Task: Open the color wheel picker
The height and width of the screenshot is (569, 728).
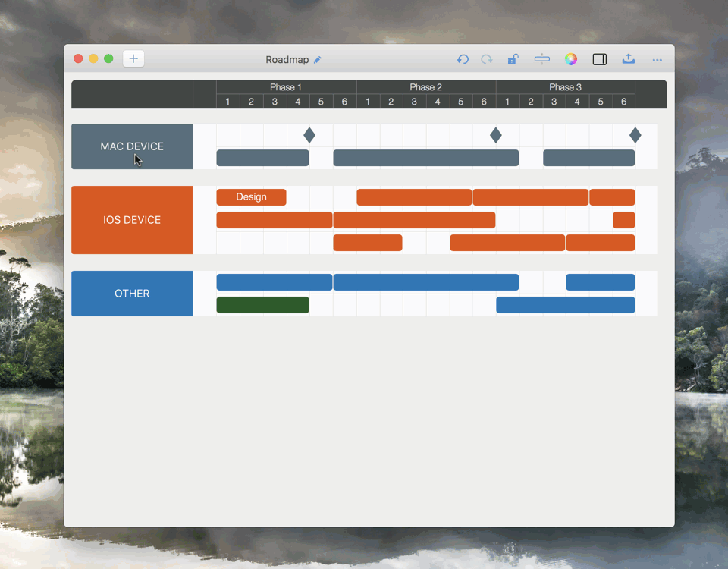Action: tap(571, 59)
